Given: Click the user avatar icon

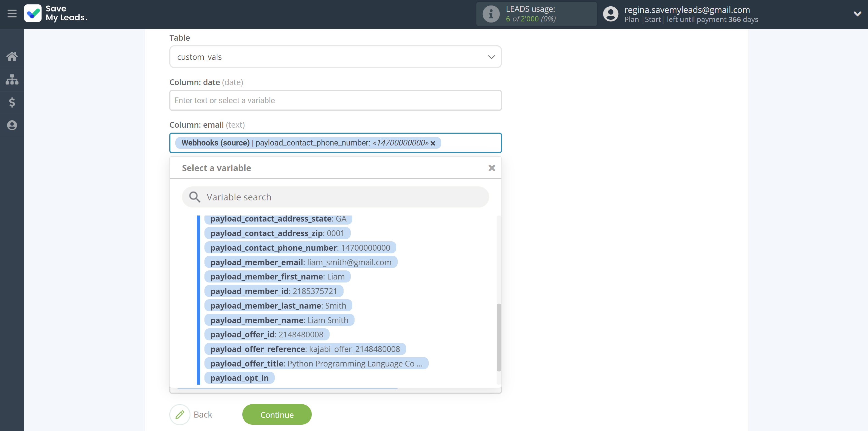Looking at the screenshot, I should [611, 14].
